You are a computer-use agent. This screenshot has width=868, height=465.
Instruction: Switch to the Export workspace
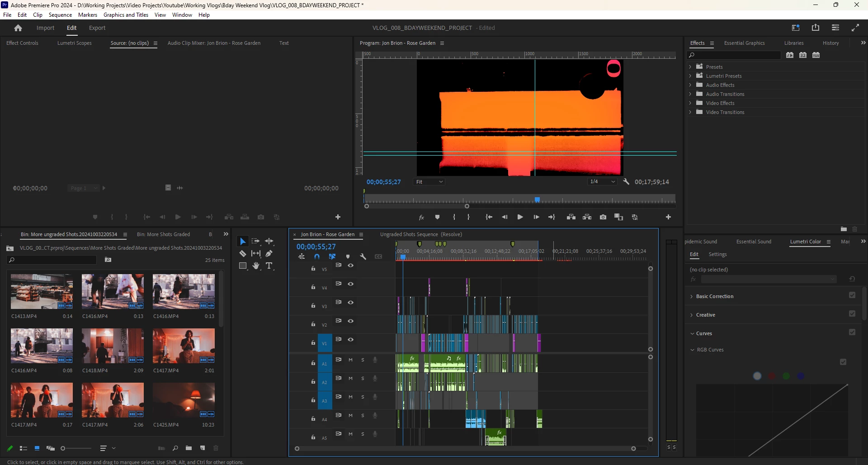97,28
